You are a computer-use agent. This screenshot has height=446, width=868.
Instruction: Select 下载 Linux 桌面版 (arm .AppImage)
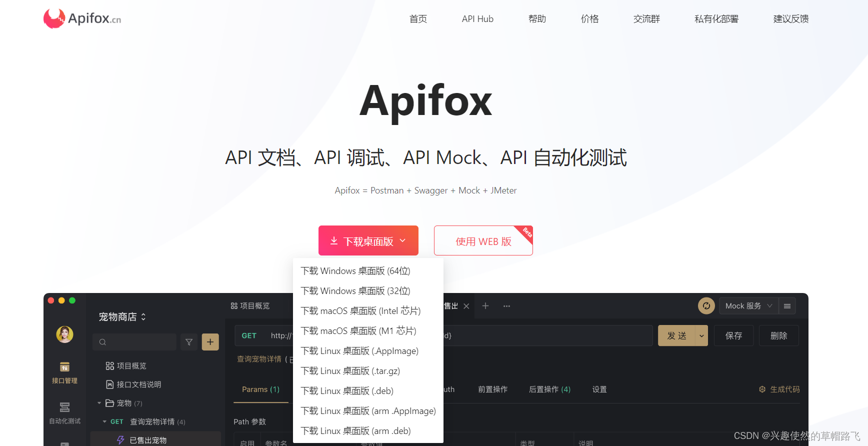(x=368, y=411)
